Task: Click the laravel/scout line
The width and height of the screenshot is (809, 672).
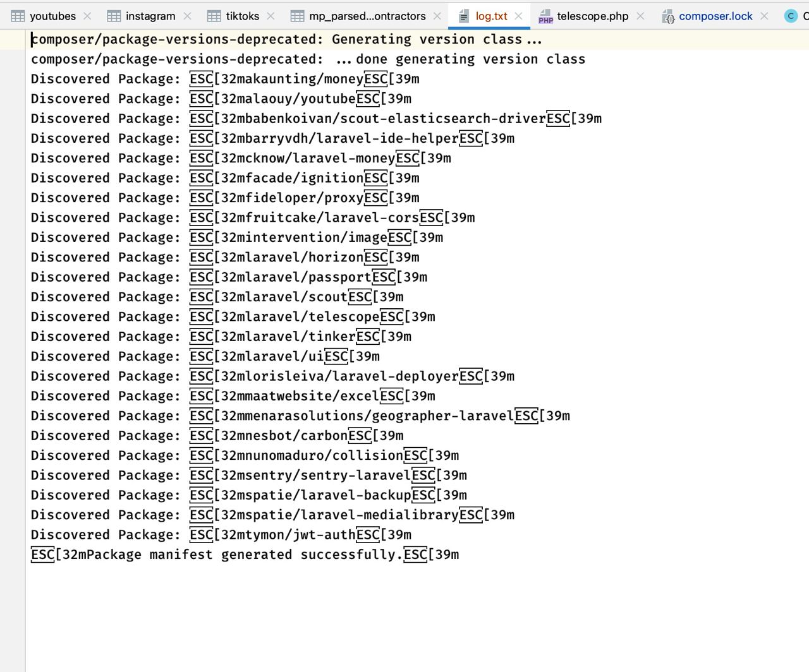Action: [x=217, y=297]
